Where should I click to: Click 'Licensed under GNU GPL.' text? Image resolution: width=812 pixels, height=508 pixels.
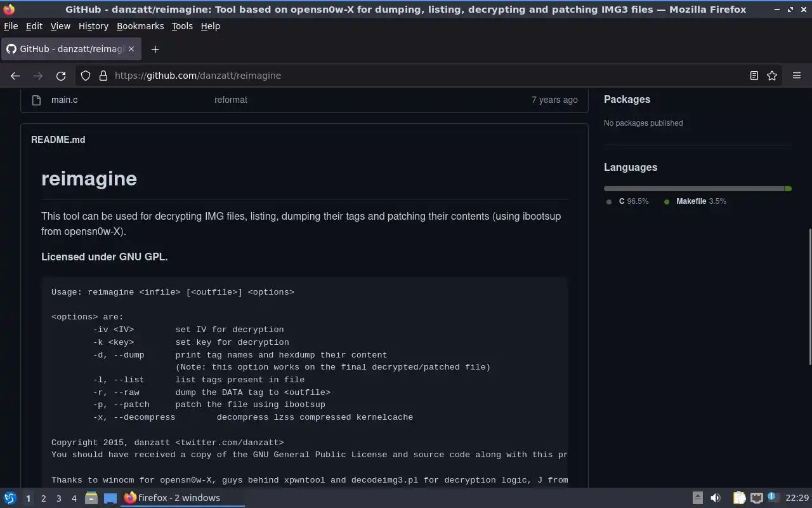tap(105, 257)
